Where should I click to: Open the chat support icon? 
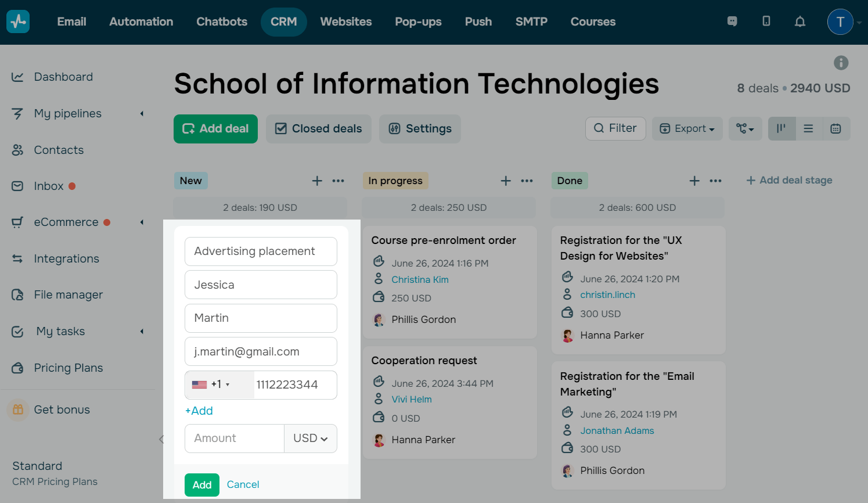coord(732,21)
